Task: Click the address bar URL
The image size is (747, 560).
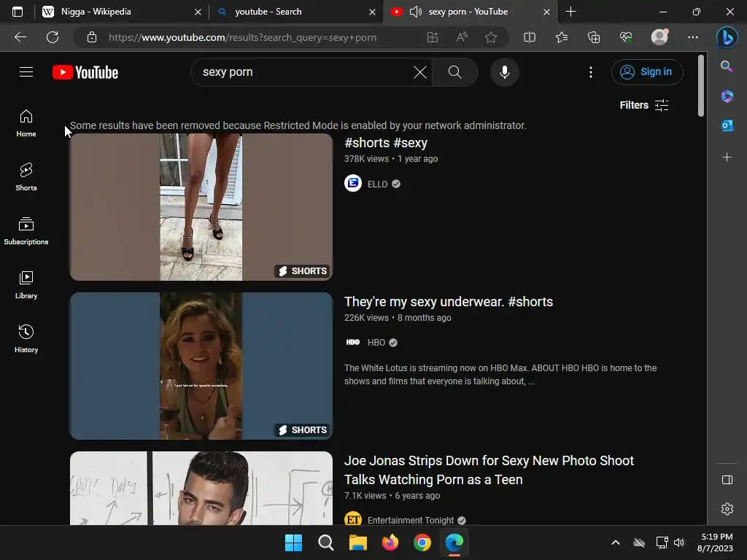Action: point(242,37)
